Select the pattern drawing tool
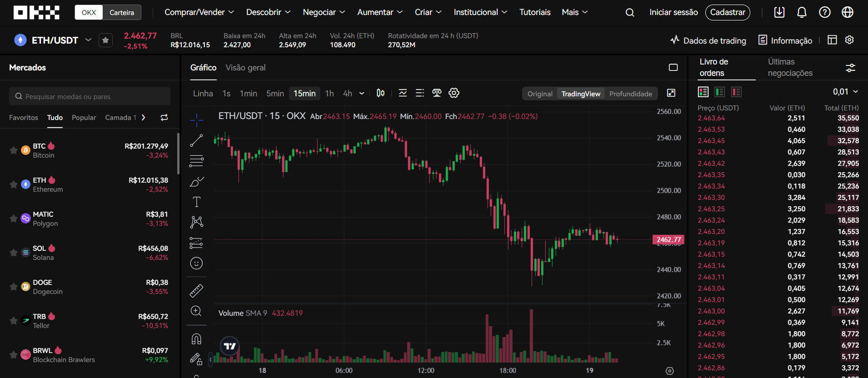Image resolution: width=868 pixels, height=378 pixels. coord(196,222)
